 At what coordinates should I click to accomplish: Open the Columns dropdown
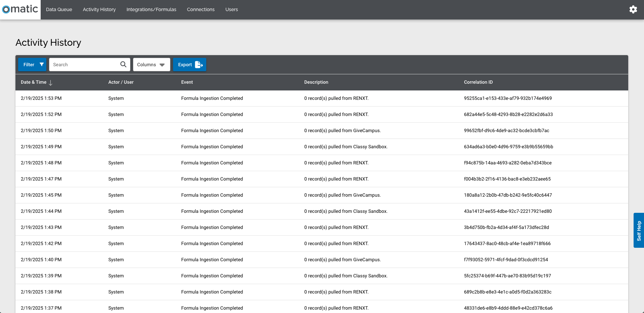click(151, 64)
